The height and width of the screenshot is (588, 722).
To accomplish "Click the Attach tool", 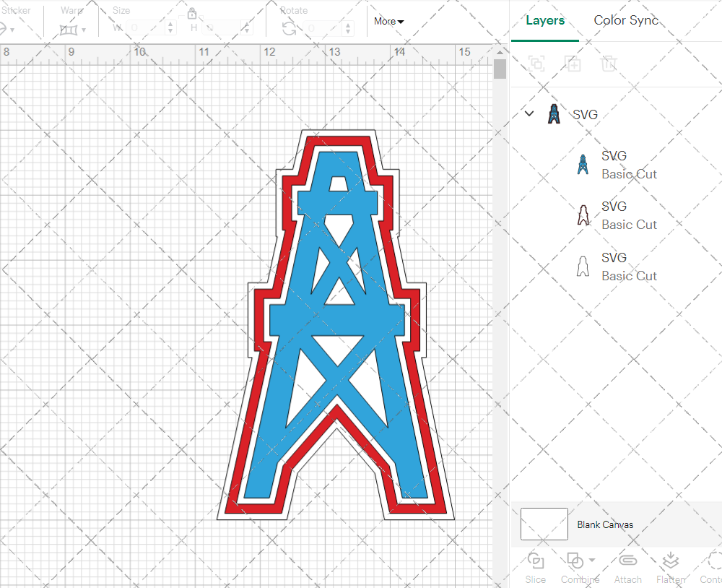I will (627, 567).
